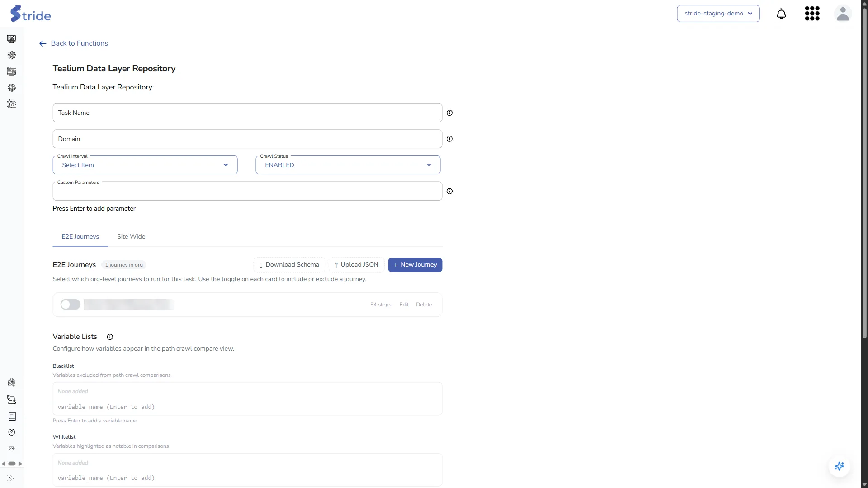
Task: Switch to the E2E Journeys tab
Action: pyautogui.click(x=80, y=237)
